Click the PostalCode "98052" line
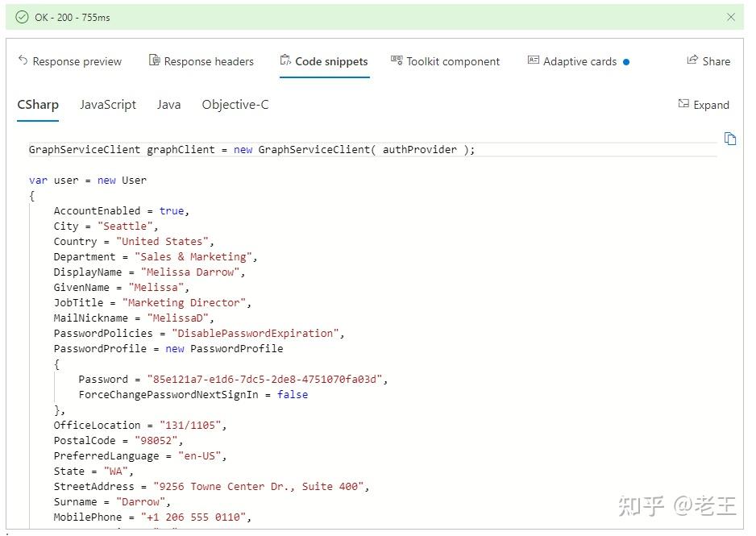Screen dimensions: 756x536 click(x=118, y=441)
